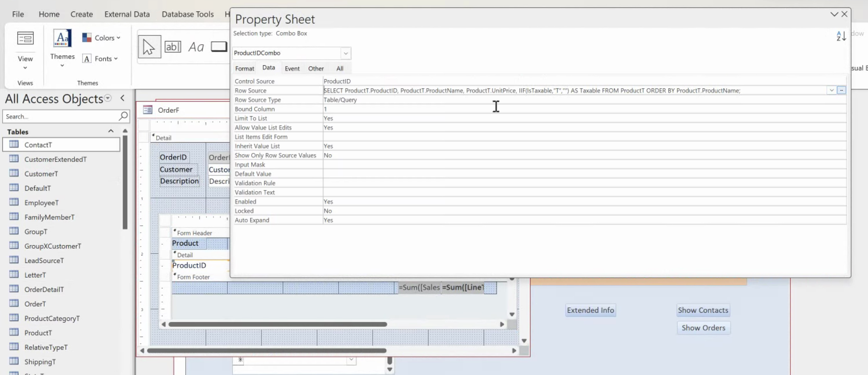This screenshot has height=375, width=868.
Task: Select the Button control tool
Action: [x=219, y=46]
